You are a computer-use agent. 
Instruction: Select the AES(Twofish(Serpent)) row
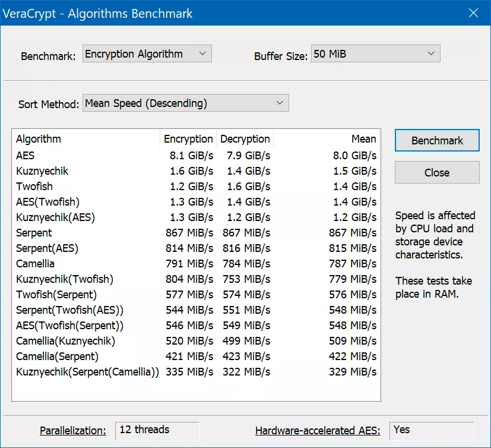point(196,325)
